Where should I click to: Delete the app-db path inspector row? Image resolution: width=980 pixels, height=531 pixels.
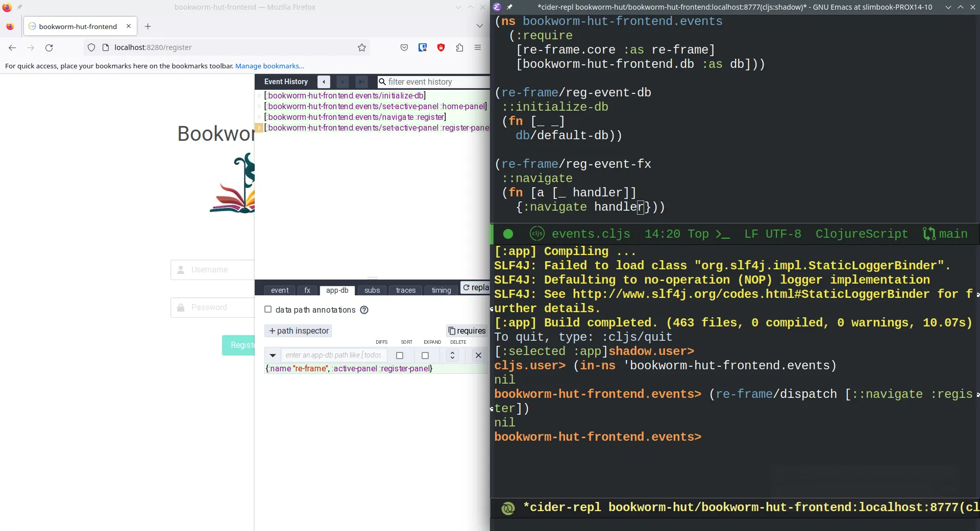tap(478, 356)
